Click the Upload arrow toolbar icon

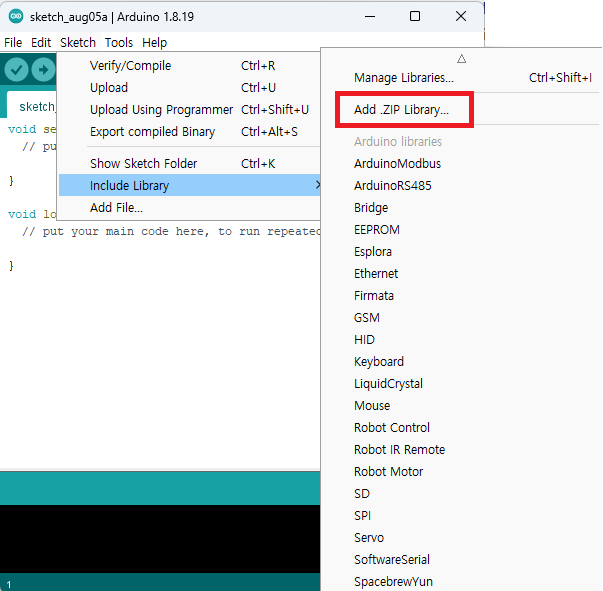[43, 70]
